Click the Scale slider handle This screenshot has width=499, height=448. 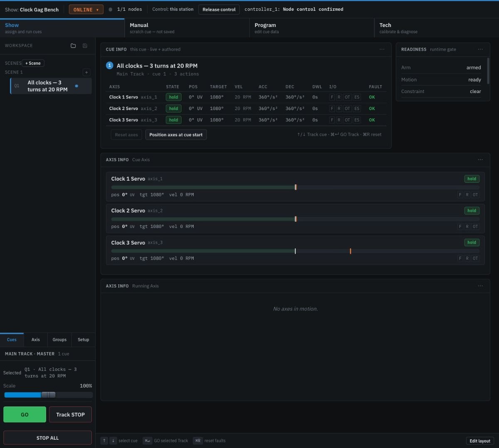[48, 395]
